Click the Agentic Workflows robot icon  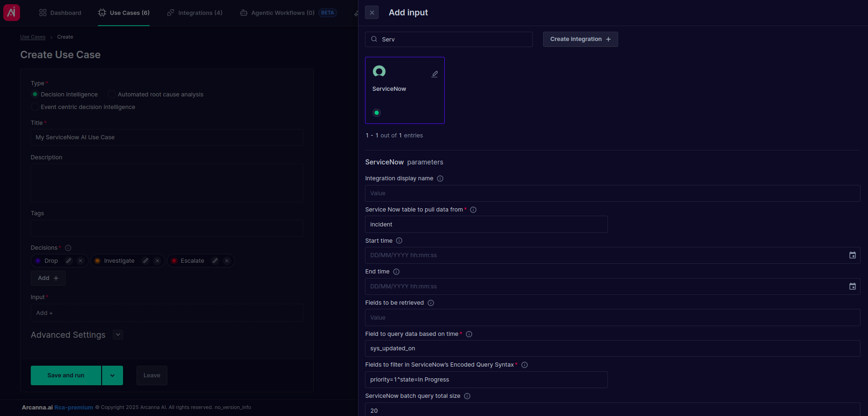244,13
